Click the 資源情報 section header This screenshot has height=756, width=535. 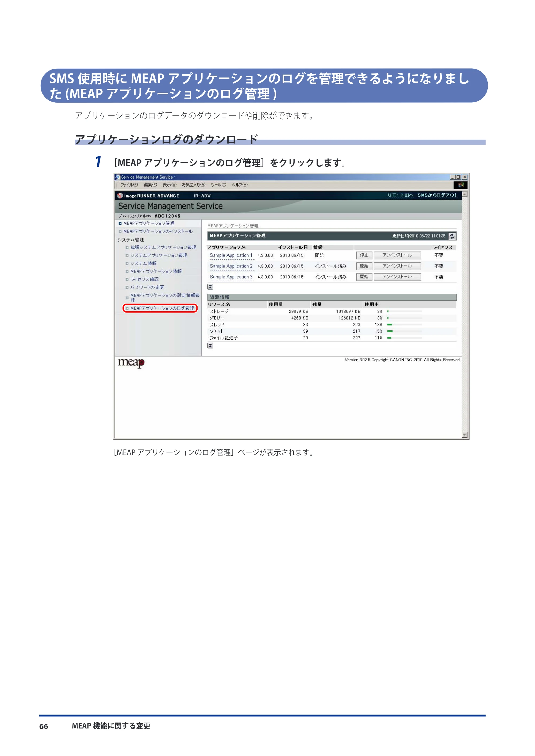[x=332, y=297]
